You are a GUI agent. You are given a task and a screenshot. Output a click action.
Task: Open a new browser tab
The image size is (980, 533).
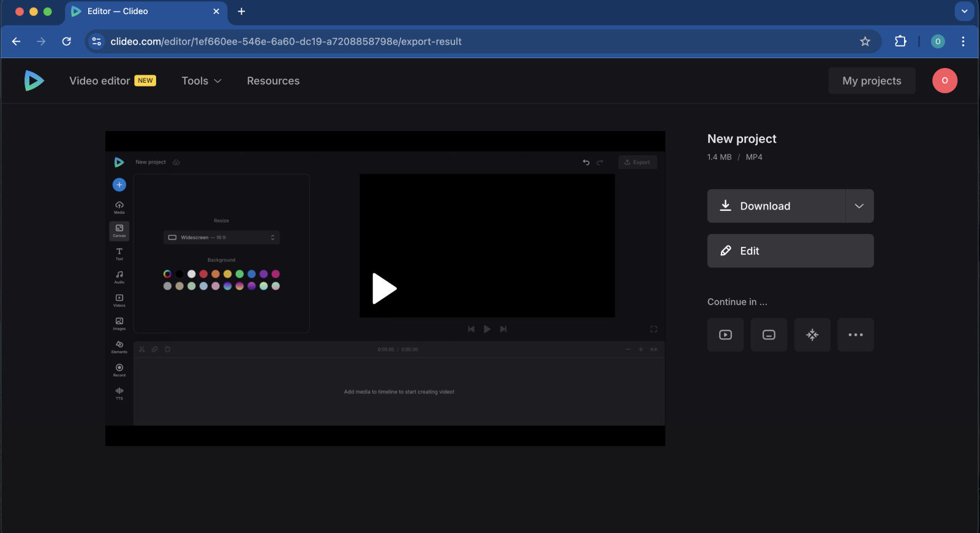pos(241,12)
